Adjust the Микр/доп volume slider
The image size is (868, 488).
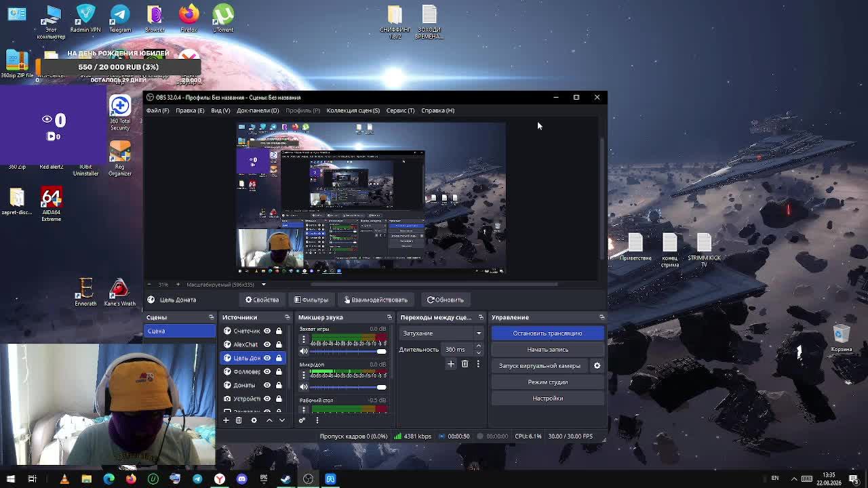point(348,387)
